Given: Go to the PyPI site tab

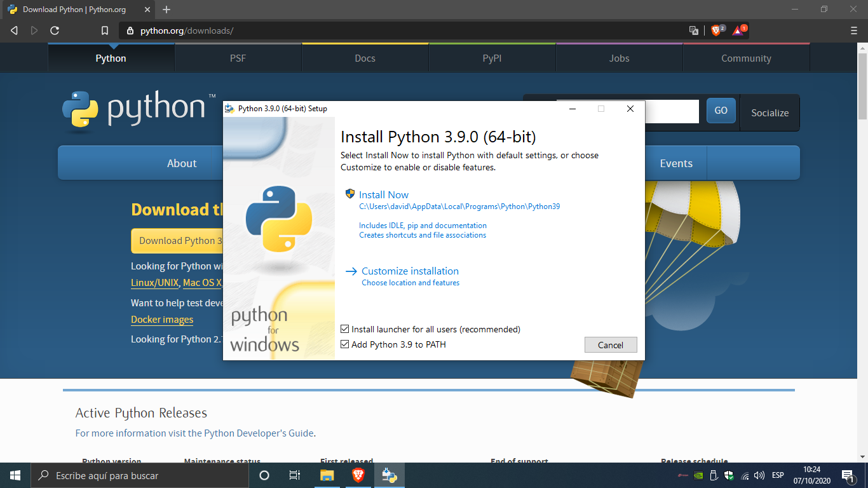Looking at the screenshot, I should tap(492, 58).
